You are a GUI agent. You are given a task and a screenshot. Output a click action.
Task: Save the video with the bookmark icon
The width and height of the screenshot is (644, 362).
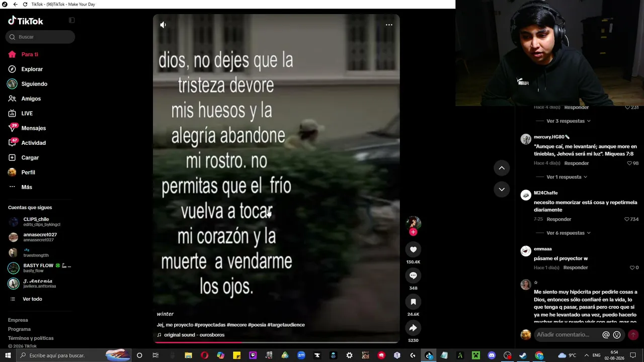point(413,302)
